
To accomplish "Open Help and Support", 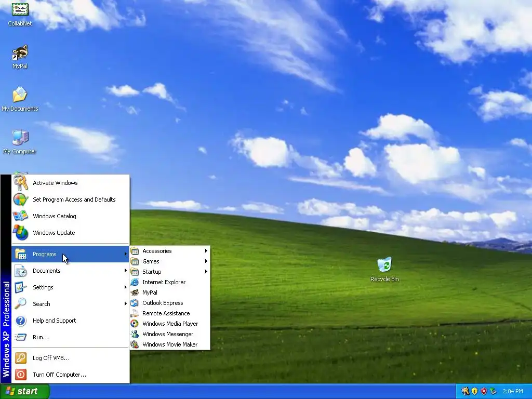I will (x=71, y=321).
